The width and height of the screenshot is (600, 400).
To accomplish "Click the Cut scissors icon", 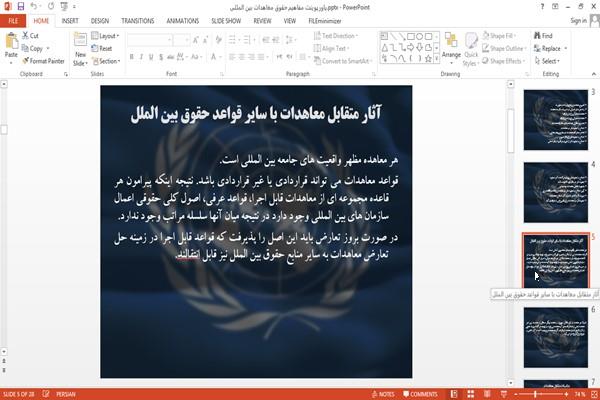I will 25,36.
